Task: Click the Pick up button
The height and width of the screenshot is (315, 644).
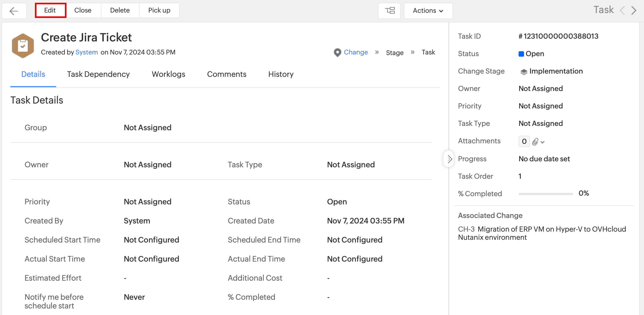Action: (x=159, y=10)
